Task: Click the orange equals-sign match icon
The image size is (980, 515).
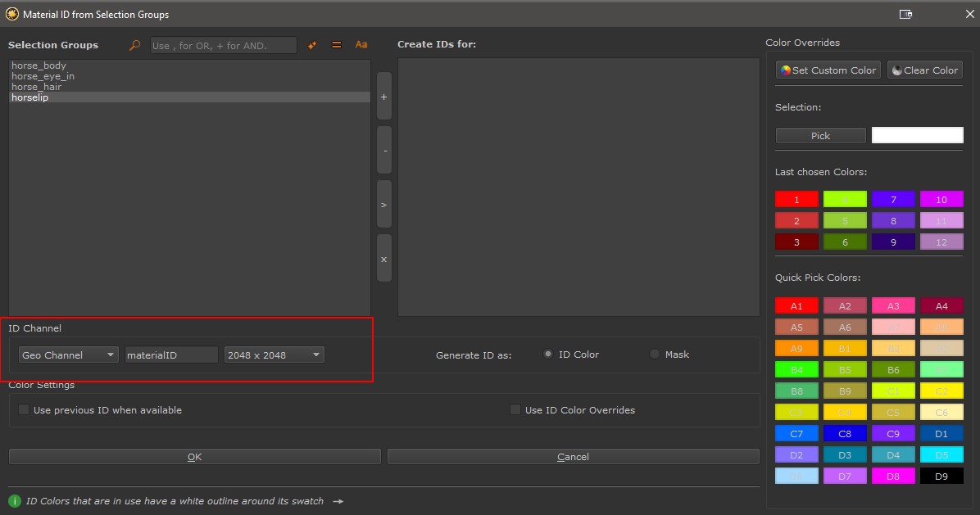Action: [336, 46]
